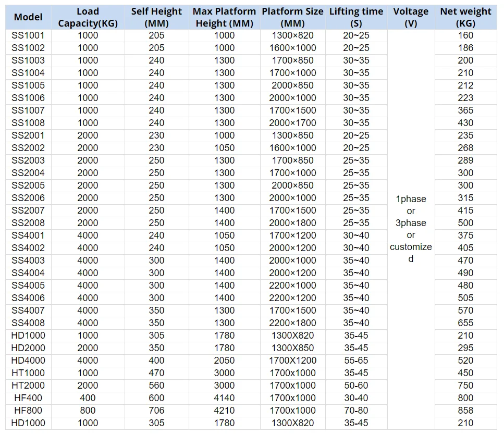Screen dimensions: 504x435
Task: Select the HD2000 model cell
Action: click(28, 348)
